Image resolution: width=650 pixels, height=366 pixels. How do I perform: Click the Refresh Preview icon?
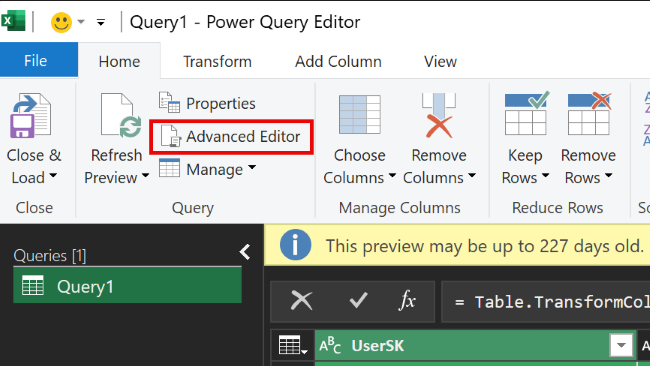point(121,115)
